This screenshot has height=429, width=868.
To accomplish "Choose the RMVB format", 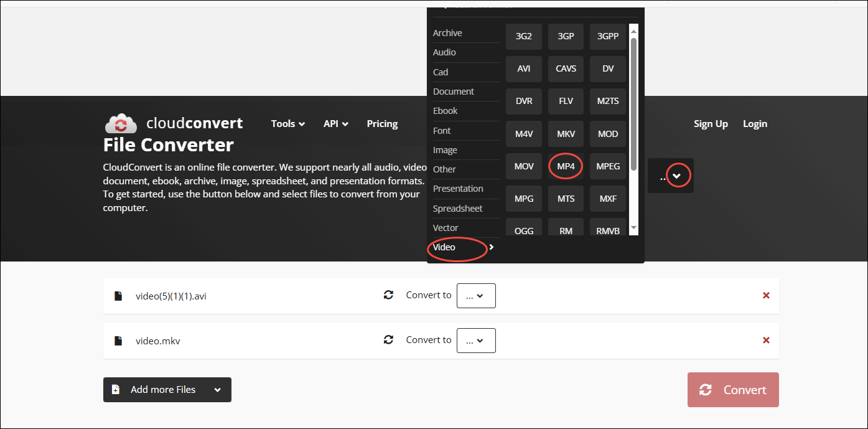I will (608, 227).
